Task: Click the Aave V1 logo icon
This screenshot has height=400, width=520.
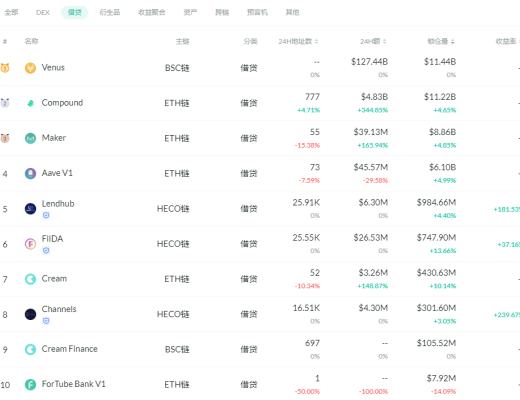Action: 30,174
